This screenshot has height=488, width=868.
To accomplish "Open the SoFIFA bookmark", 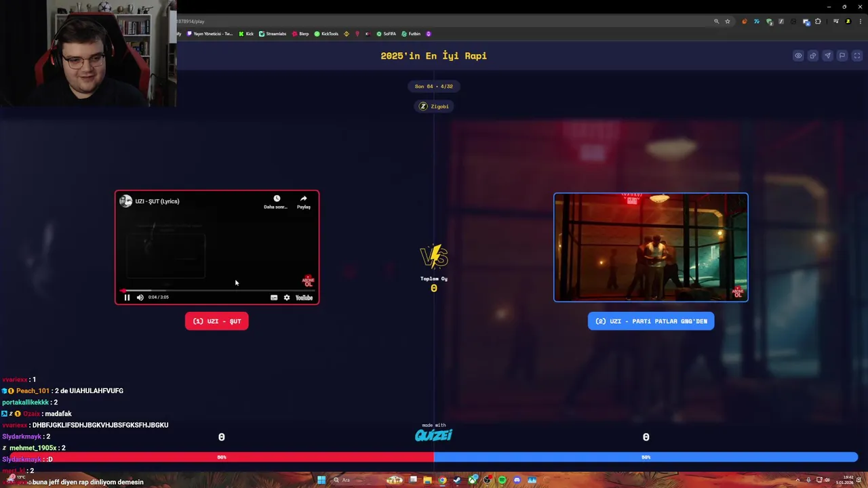I will pyautogui.click(x=386, y=34).
